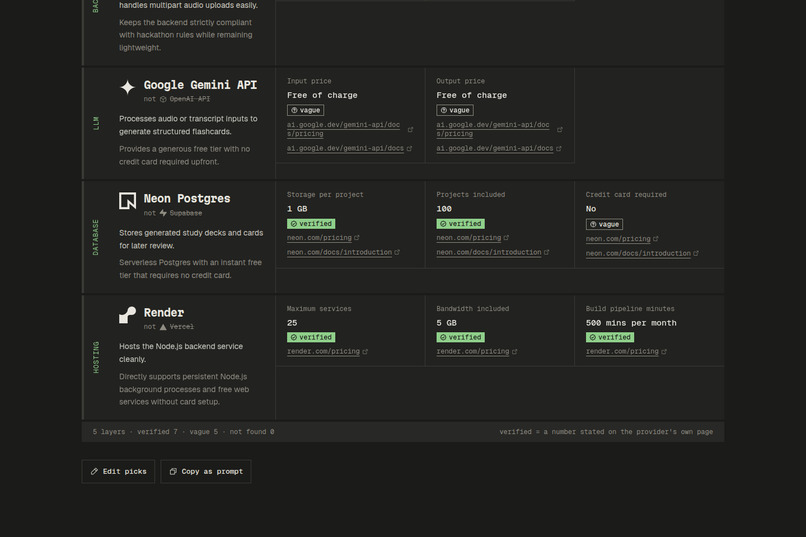Click verified badge under Bandwidth included
Viewport: 806px width, 537px height.
461,337
